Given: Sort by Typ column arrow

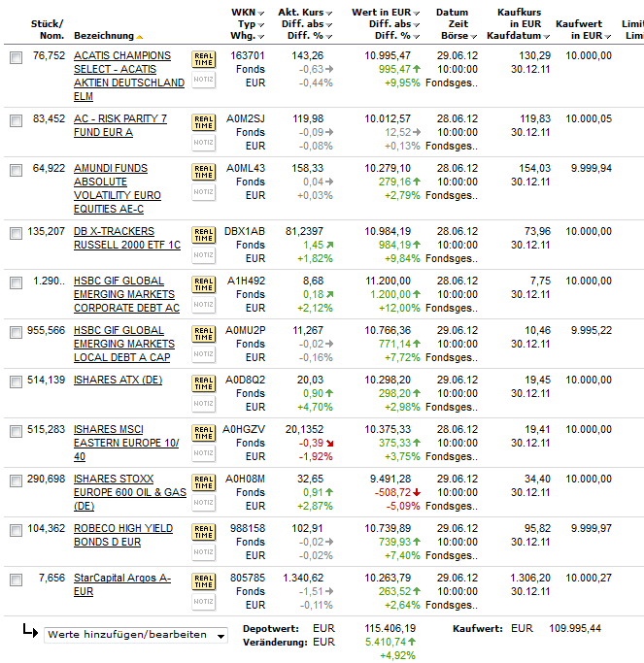Looking at the screenshot, I should (x=260, y=25).
